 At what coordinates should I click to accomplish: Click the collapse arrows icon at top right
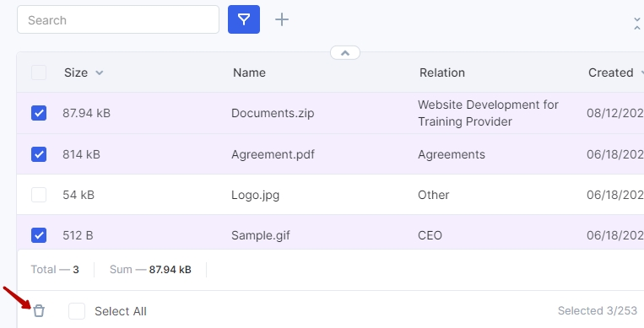[x=636, y=24]
